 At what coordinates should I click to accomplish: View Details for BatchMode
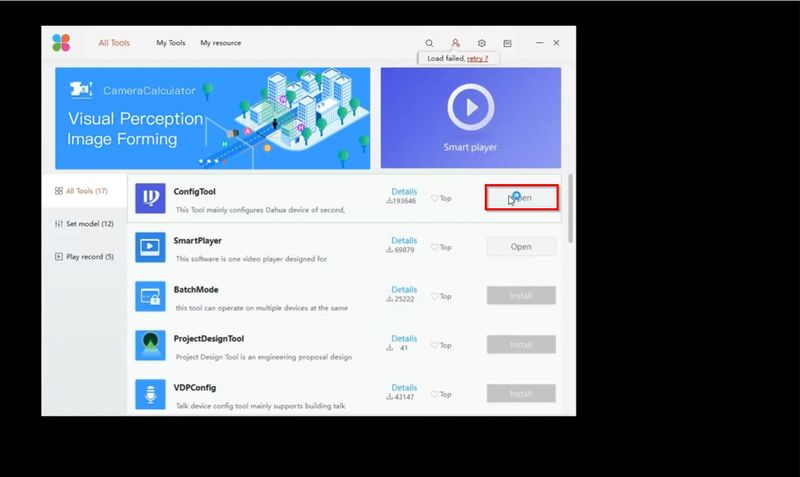click(404, 289)
